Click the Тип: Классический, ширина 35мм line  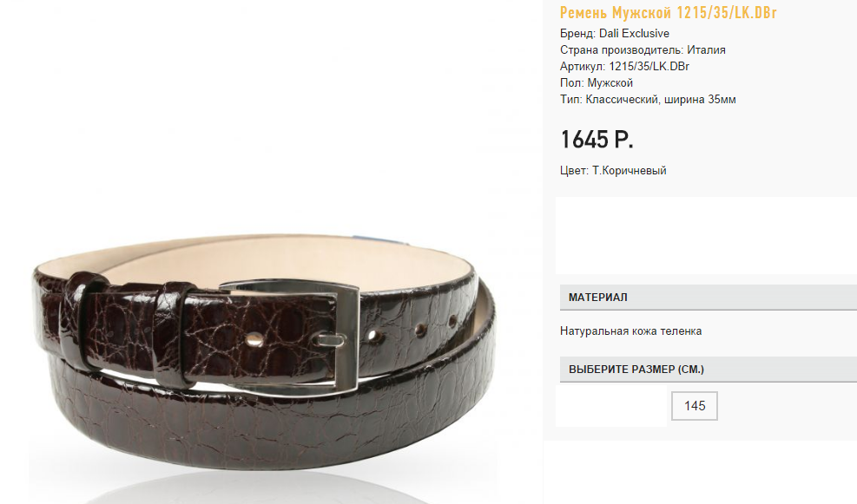[x=648, y=100]
